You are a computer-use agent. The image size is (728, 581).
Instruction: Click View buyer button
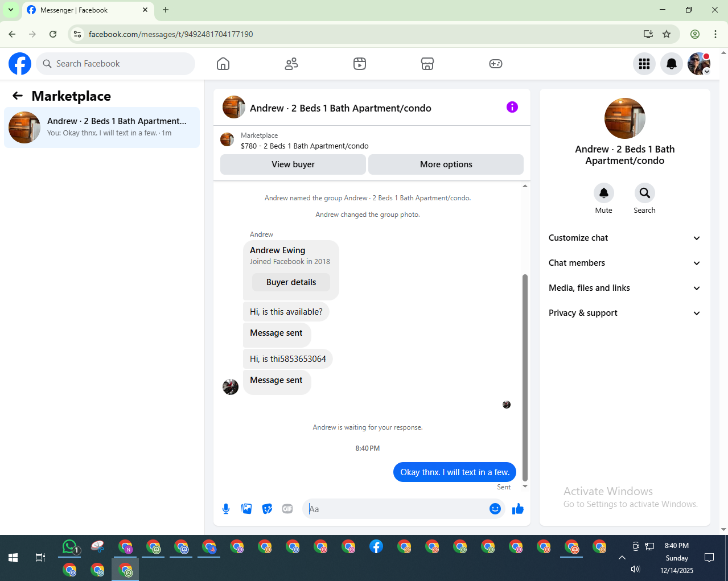[x=293, y=164]
